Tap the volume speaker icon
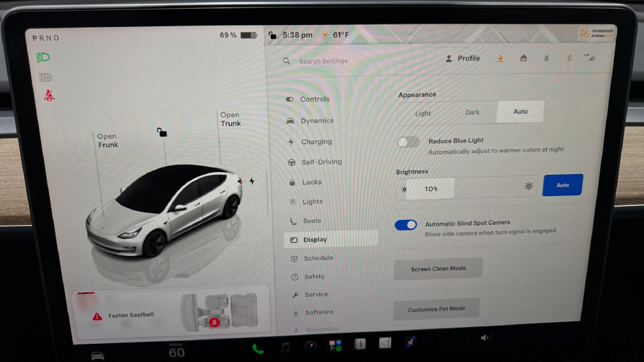644x362 pixels. 485,337
